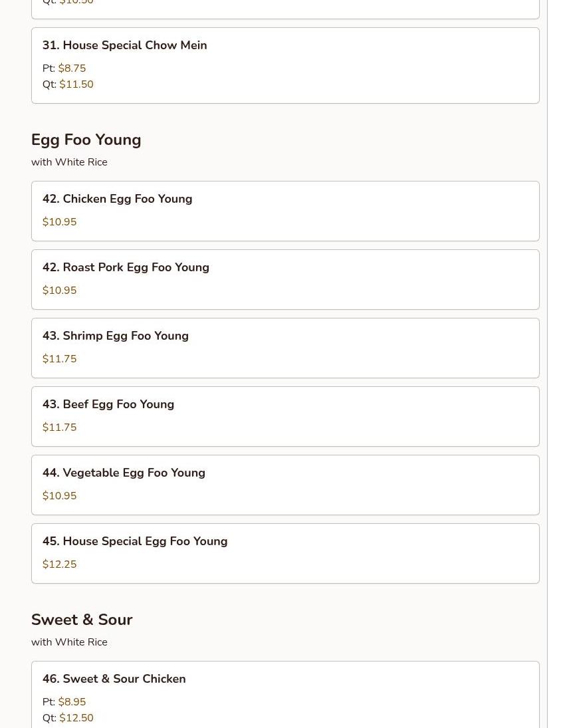Click the Egg Foo Young section heading
Image resolution: width=561 pixels, height=728 pixels.
[86, 140]
